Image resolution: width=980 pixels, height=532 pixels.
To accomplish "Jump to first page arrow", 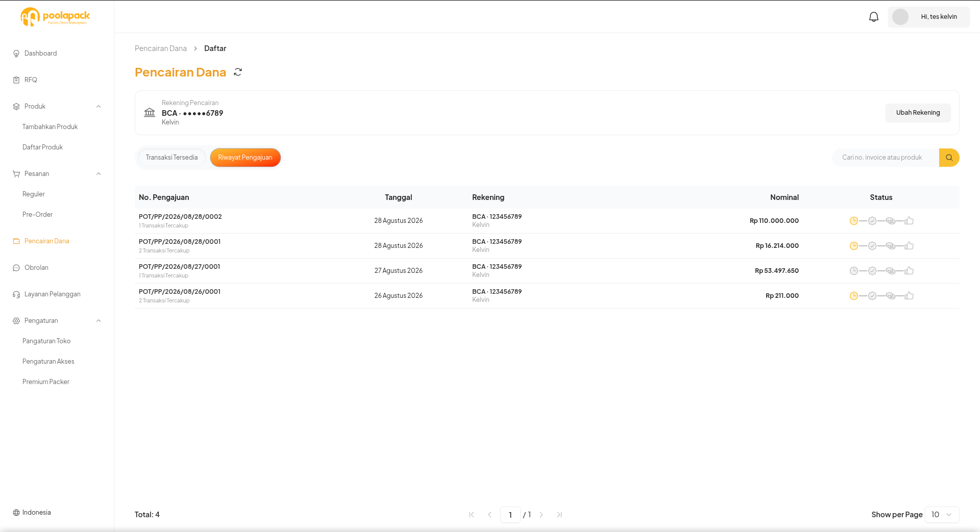I will (x=472, y=515).
